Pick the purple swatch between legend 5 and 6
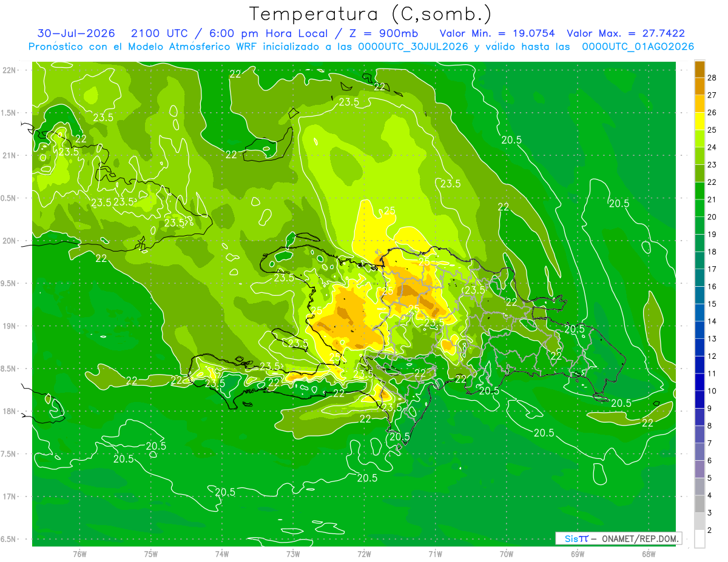Image resolution: width=728 pixels, height=562 pixels. pyautogui.click(x=699, y=469)
